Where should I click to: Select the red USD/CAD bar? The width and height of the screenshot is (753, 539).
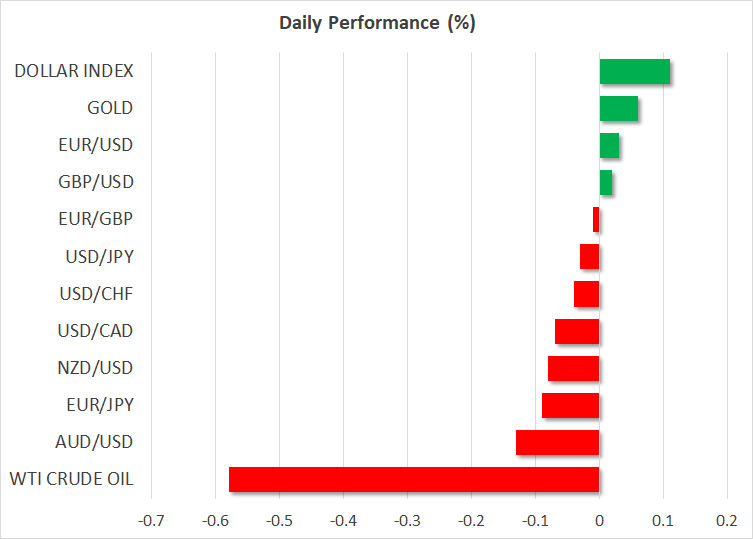[577, 331]
